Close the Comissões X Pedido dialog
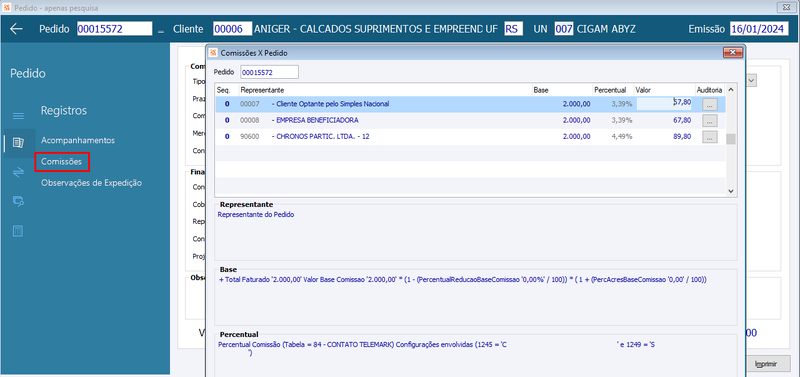This screenshot has width=800, height=377. 733,53
